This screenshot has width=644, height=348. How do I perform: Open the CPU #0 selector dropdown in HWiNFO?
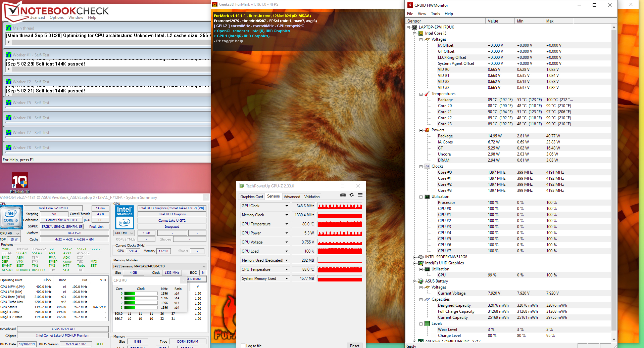click(10, 233)
